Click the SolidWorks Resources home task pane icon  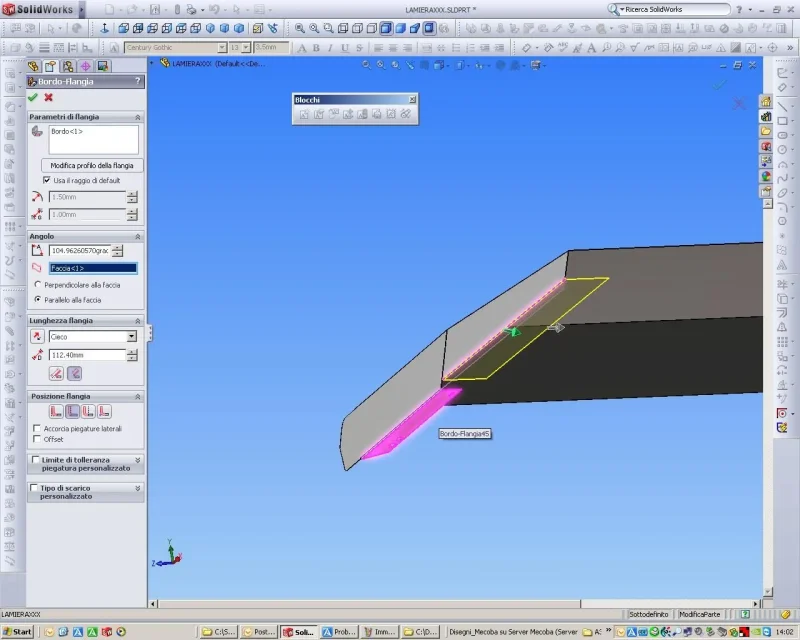point(766,102)
